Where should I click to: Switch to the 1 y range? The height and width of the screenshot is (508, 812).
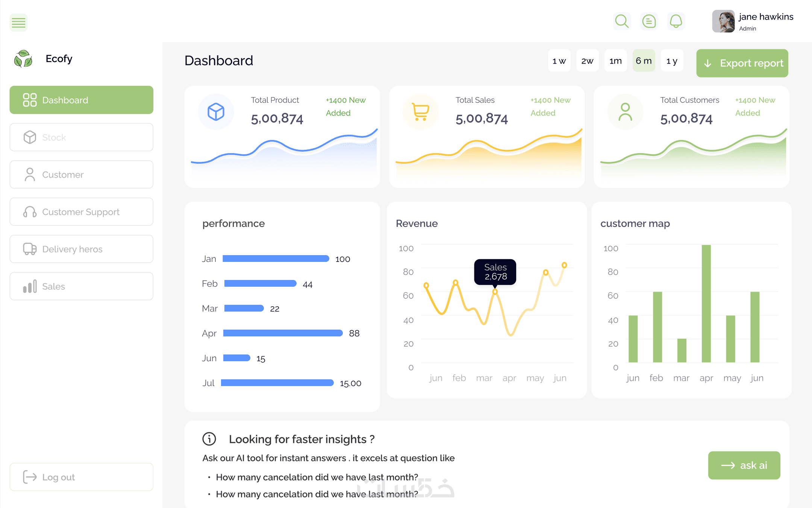click(x=672, y=61)
